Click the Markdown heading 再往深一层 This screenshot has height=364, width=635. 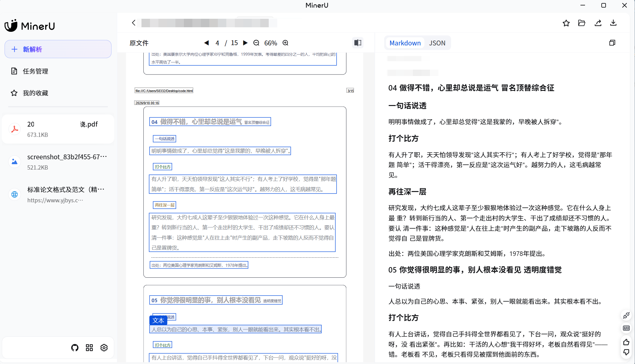pos(407,192)
